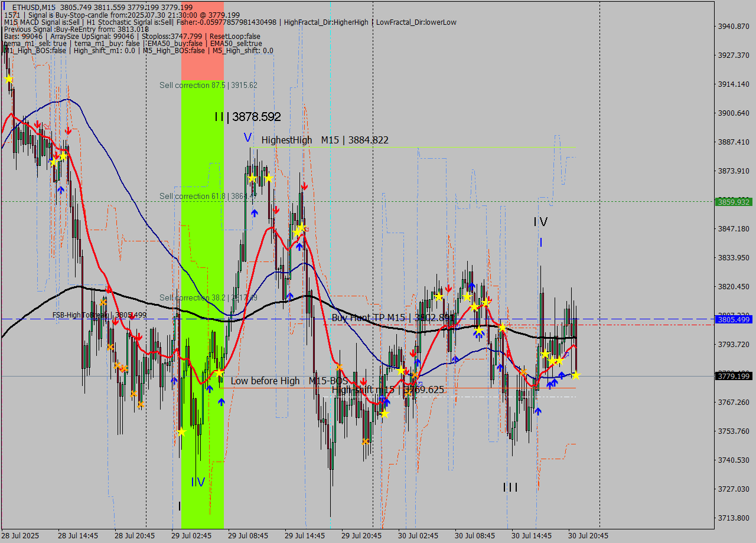Click the Low before High M15-BOS annotation
756x543 pixels.
point(286,381)
